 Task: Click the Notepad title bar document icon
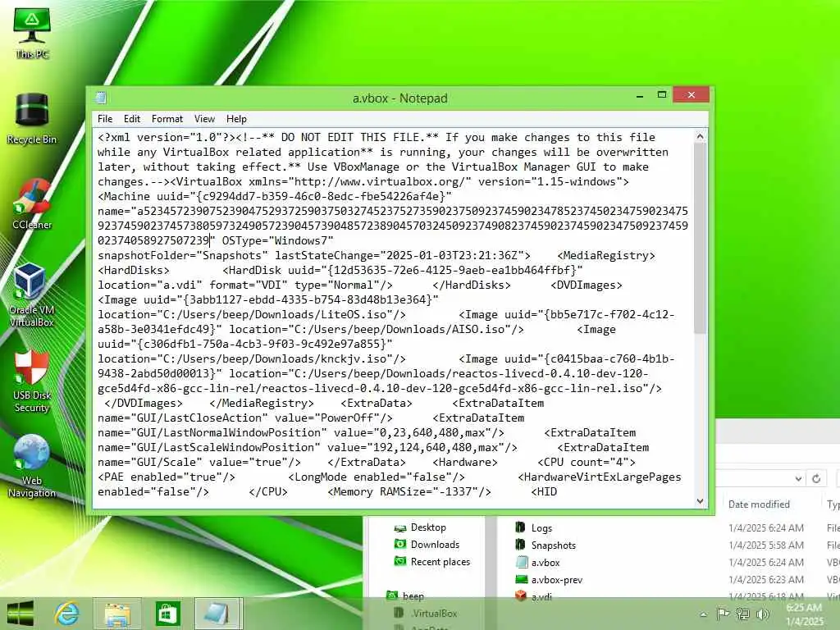(x=101, y=98)
